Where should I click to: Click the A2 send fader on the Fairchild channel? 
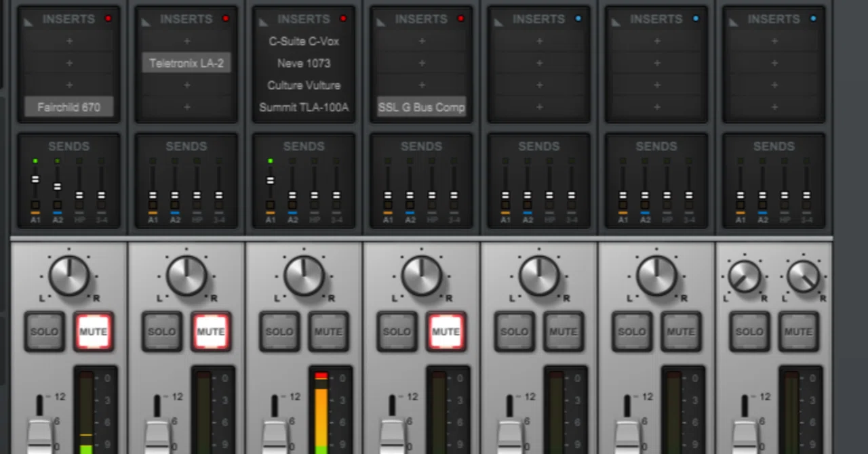(x=57, y=186)
